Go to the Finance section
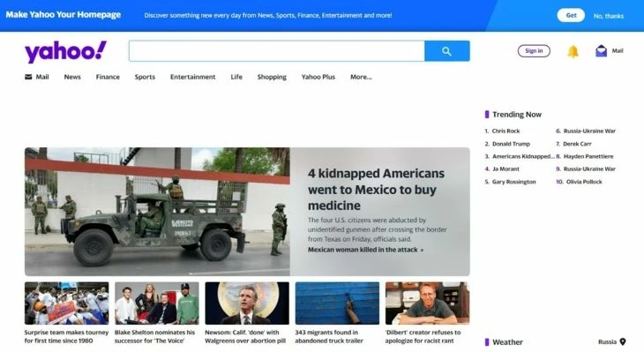Viewport: 644px width, 352px height. coord(108,77)
